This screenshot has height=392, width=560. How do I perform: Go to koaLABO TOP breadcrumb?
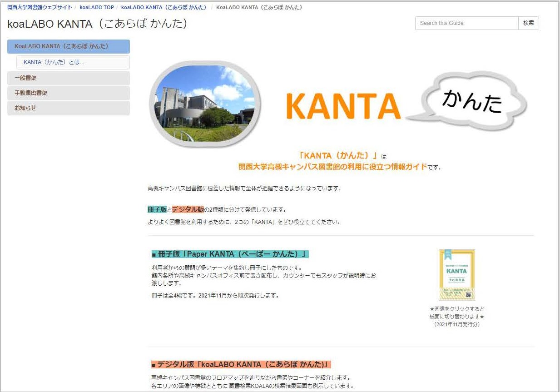coord(97,8)
